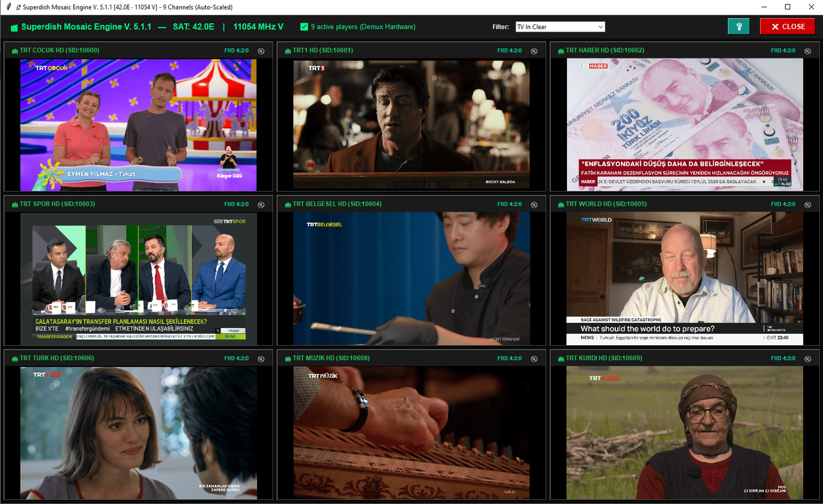Viewport: 823px width, 504px height.
Task: Click the label TRT TURK HD (SID:10606)
Action: pyautogui.click(x=57, y=358)
